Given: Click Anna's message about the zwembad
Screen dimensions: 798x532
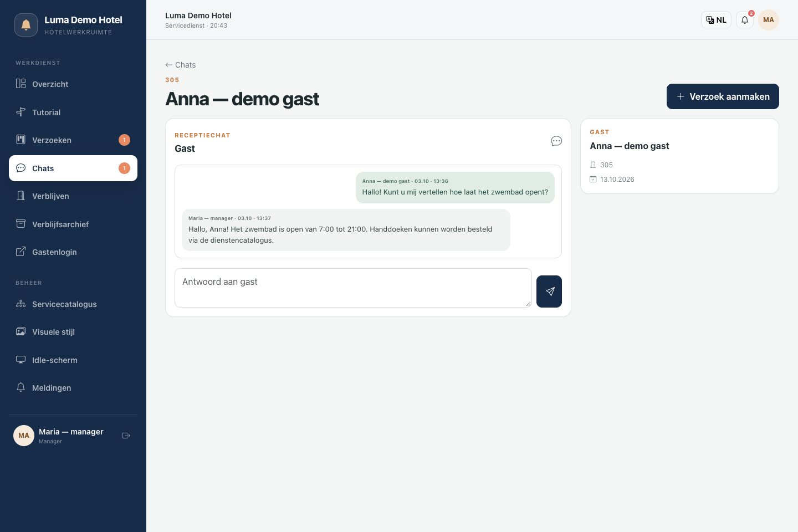Looking at the screenshot, I should [x=455, y=187].
